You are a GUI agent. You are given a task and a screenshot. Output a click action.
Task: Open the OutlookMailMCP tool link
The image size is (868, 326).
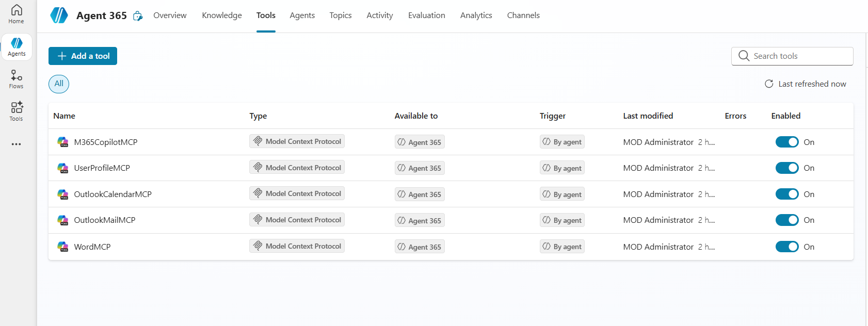point(105,220)
